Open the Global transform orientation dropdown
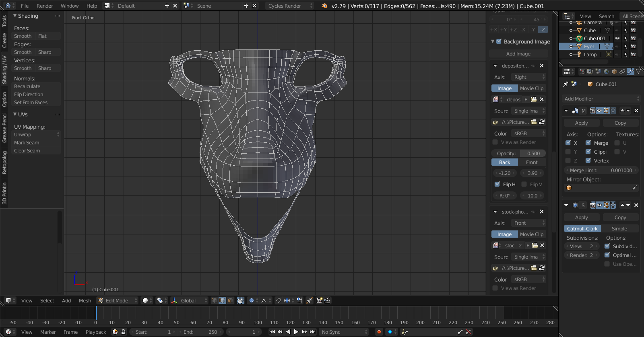The width and height of the screenshot is (644, 337). (x=190, y=300)
